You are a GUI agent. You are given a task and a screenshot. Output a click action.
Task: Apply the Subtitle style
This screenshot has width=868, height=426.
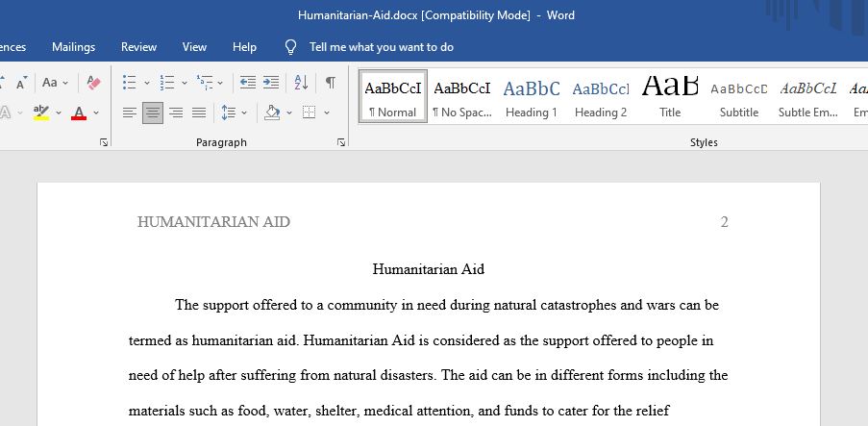[x=739, y=96]
